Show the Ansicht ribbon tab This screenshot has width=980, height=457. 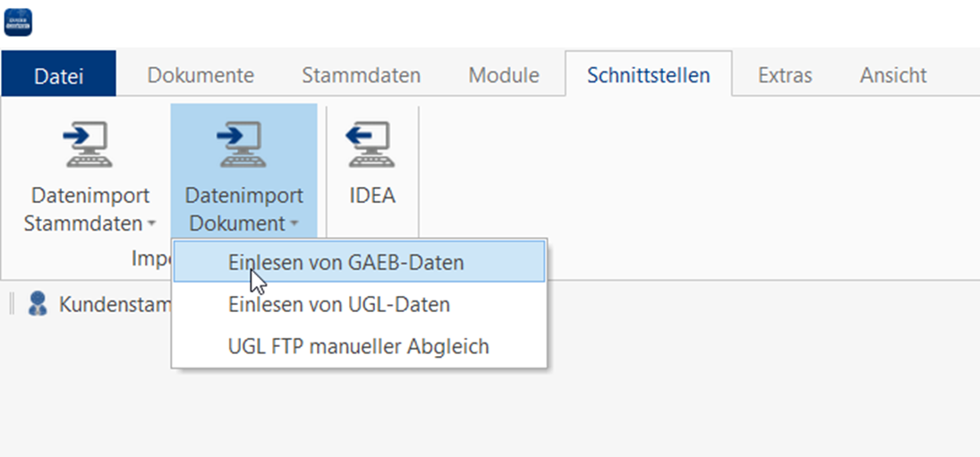(893, 75)
